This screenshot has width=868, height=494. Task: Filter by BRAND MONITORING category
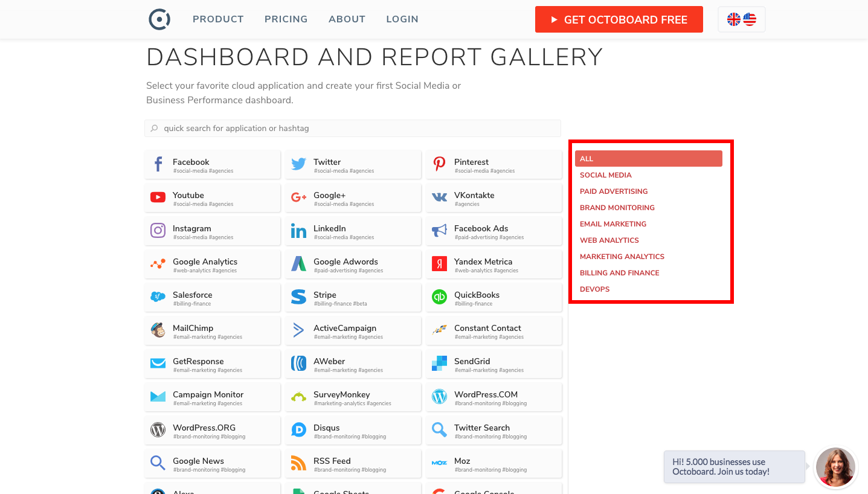[617, 208]
